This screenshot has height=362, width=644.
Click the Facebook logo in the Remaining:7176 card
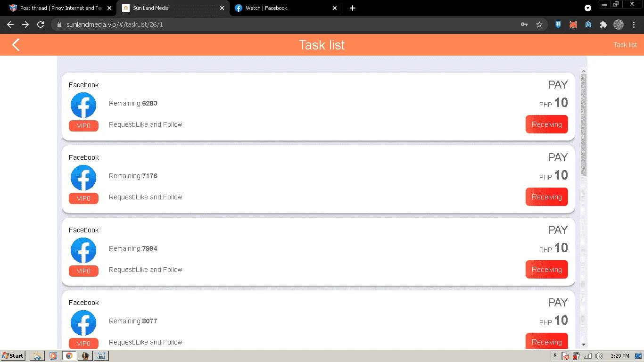(x=83, y=178)
